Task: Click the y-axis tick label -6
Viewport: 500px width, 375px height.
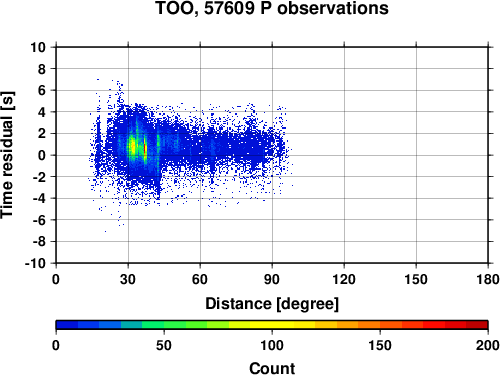Action: click(39, 220)
